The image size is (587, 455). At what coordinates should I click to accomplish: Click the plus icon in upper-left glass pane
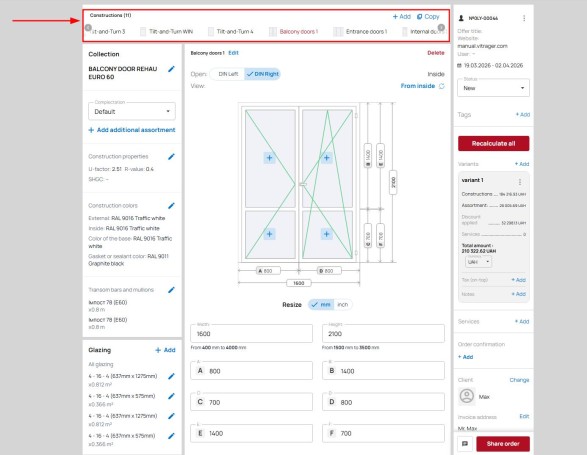coord(270,158)
